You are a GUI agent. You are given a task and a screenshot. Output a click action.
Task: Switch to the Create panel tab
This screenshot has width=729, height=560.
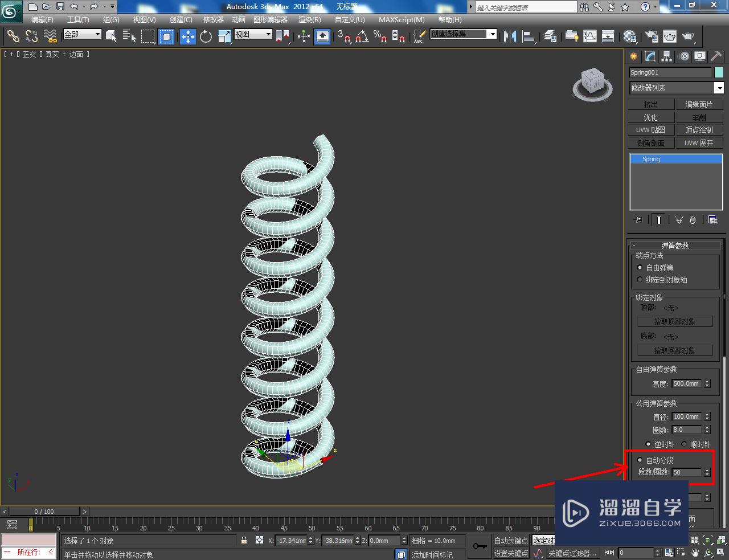[634, 56]
